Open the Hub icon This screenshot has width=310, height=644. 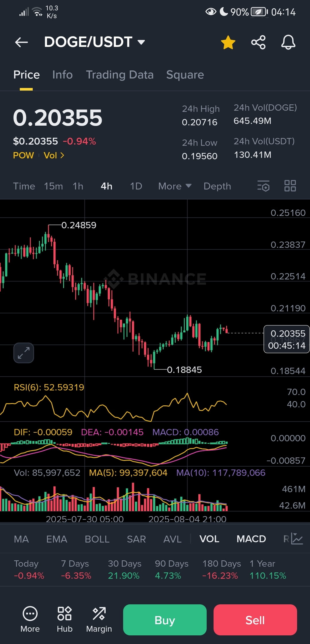click(65, 619)
